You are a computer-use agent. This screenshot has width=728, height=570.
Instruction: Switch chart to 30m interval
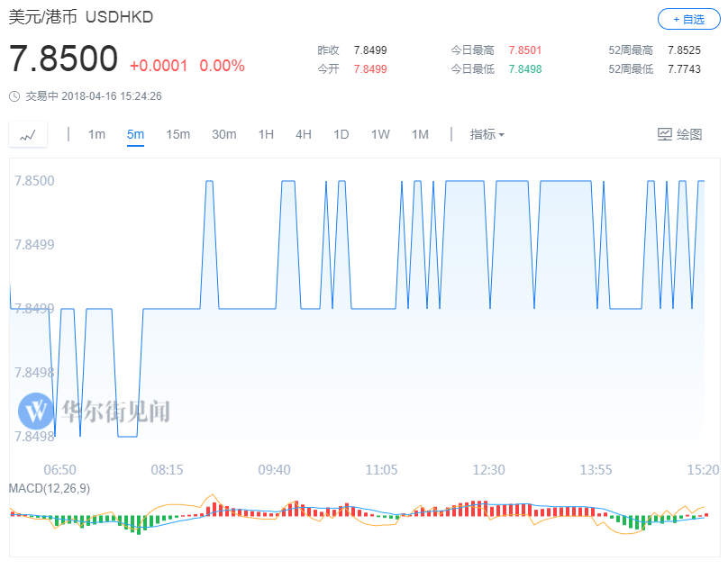223,134
